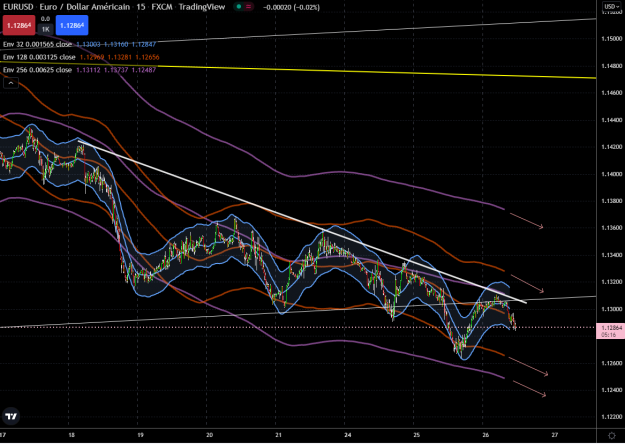Click the green market status dot

[x=239, y=7]
